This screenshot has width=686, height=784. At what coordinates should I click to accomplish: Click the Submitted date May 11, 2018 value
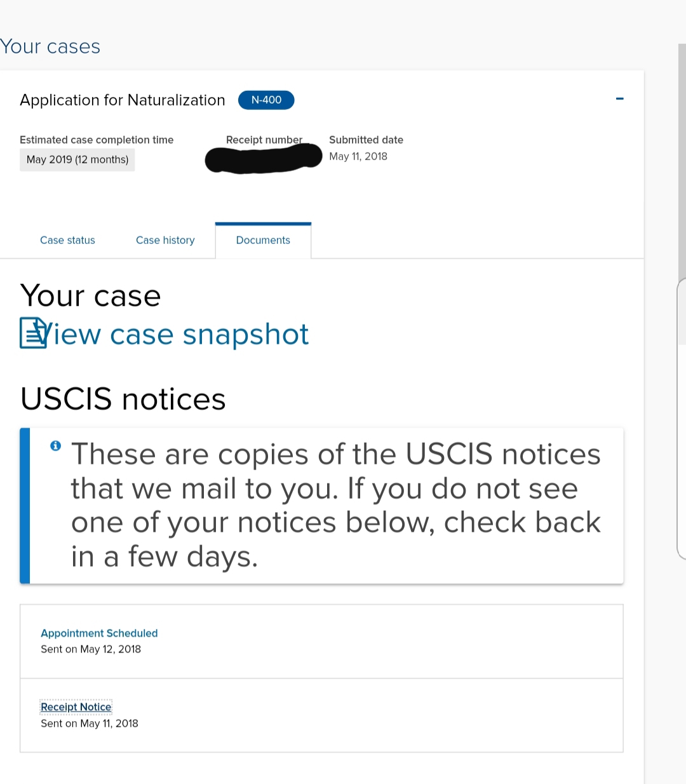tap(358, 156)
